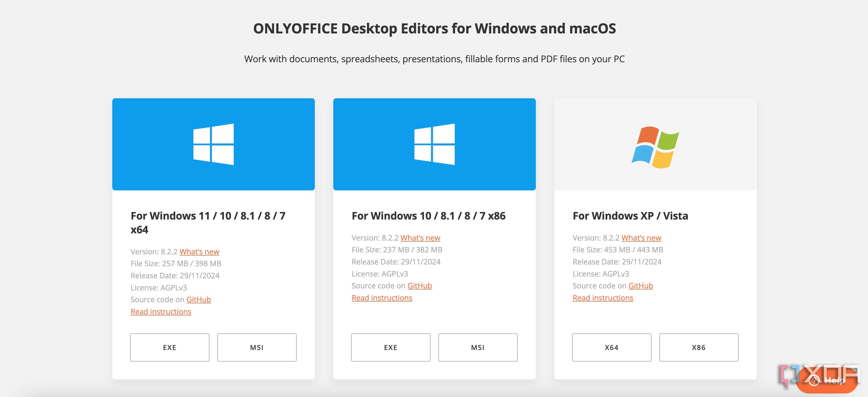Download EXE for Windows 10 x86
The height and width of the screenshot is (397, 868).
pyautogui.click(x=390, y=347)
